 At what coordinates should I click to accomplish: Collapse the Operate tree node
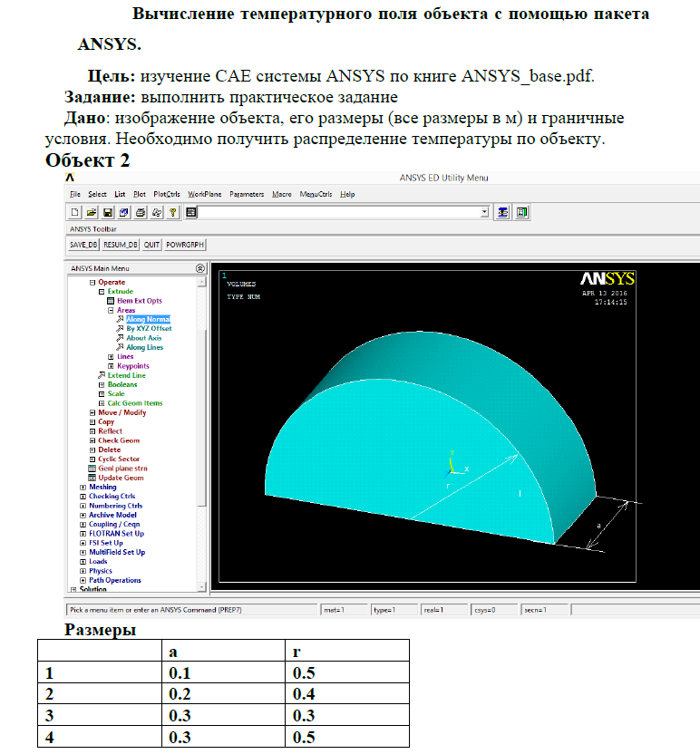coord(92,282)
